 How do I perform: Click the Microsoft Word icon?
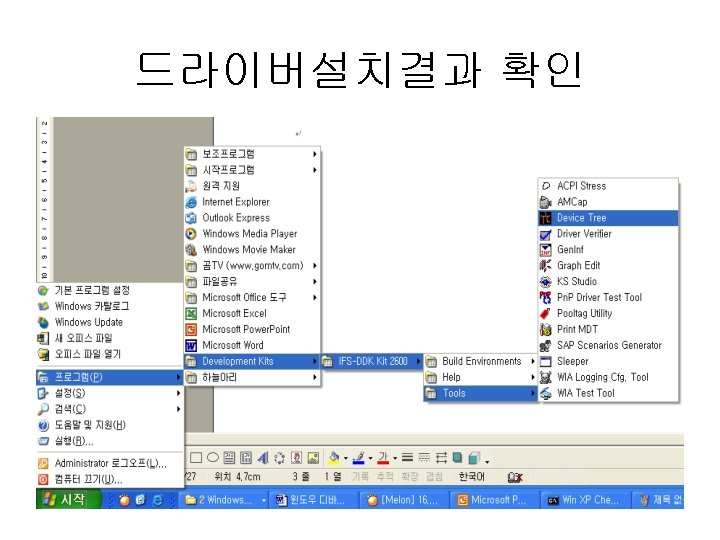(191, 345)
